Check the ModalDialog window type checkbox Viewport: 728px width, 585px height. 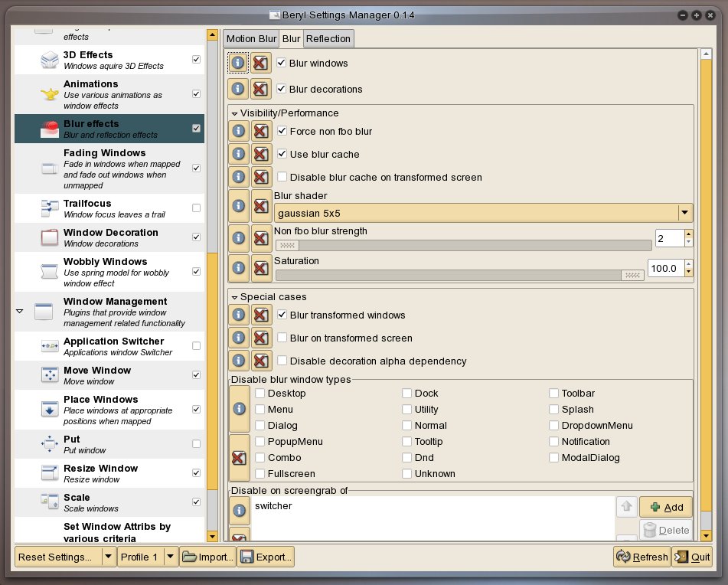tap(553, 457)
